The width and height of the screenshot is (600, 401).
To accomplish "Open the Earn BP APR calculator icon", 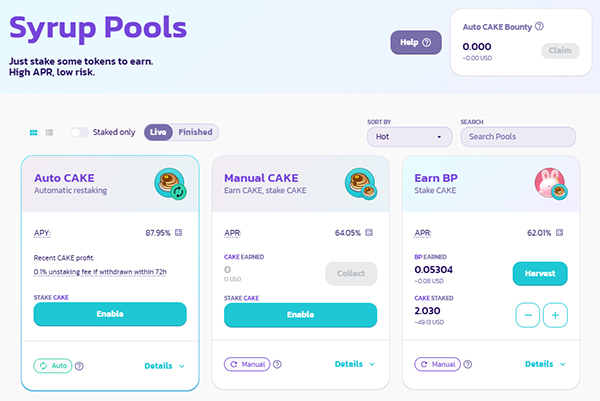I will click(x=559, y=232).
